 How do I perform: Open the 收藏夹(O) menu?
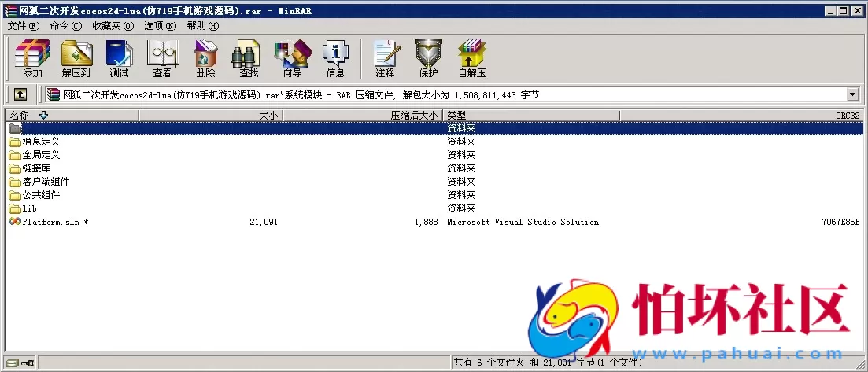pyautogui.click(x=113, y=25)
